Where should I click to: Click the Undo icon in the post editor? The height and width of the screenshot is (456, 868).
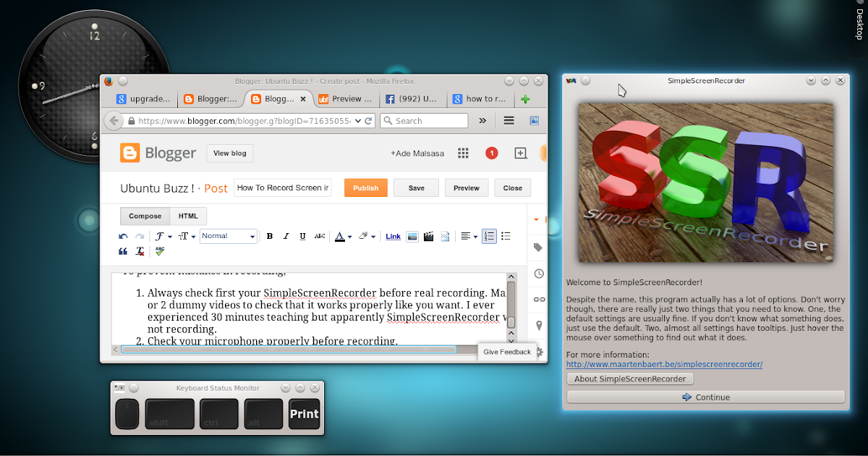click(122, 236)
